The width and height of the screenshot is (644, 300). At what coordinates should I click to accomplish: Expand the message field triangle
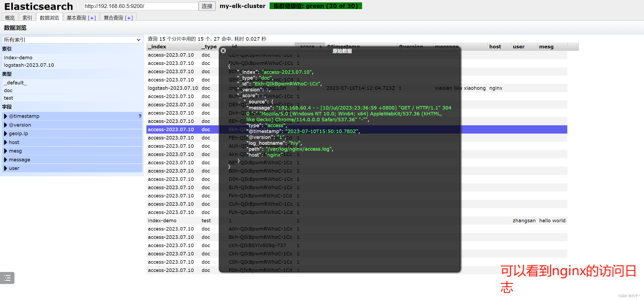(5, 159)
